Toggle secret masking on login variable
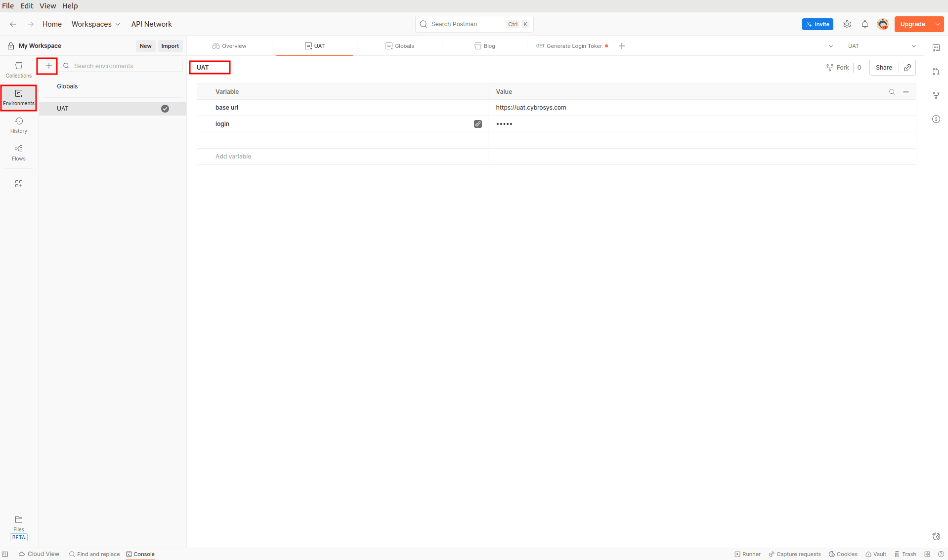 tap(477, 124)
